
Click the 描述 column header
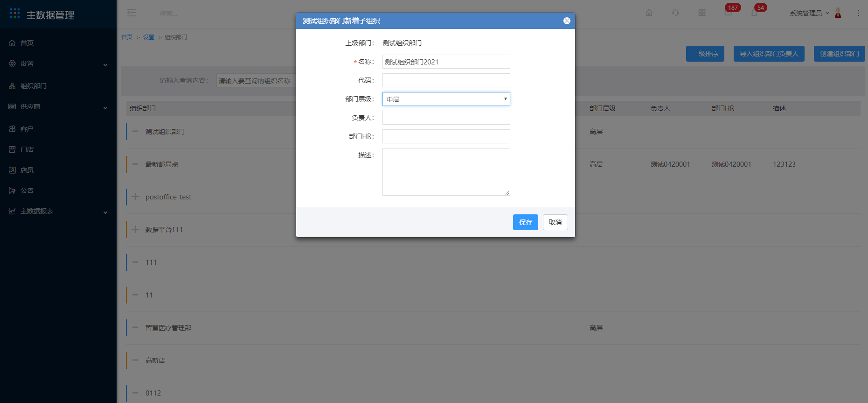tap(779, 108)
